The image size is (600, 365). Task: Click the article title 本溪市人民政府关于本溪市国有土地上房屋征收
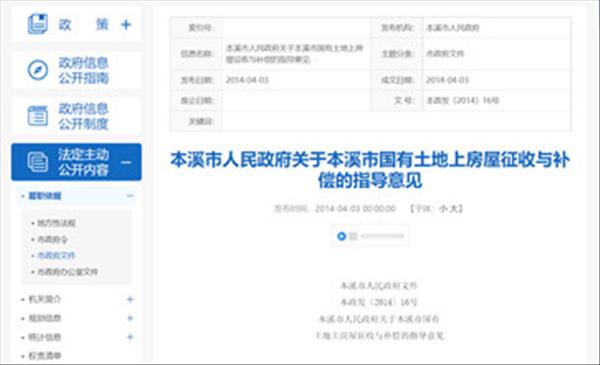(370, 170)
